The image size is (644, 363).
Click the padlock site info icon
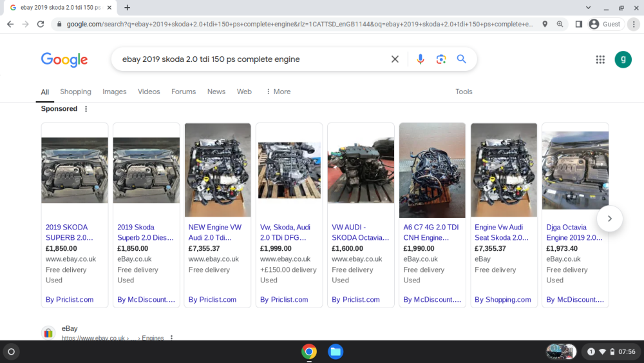(59, 25)
